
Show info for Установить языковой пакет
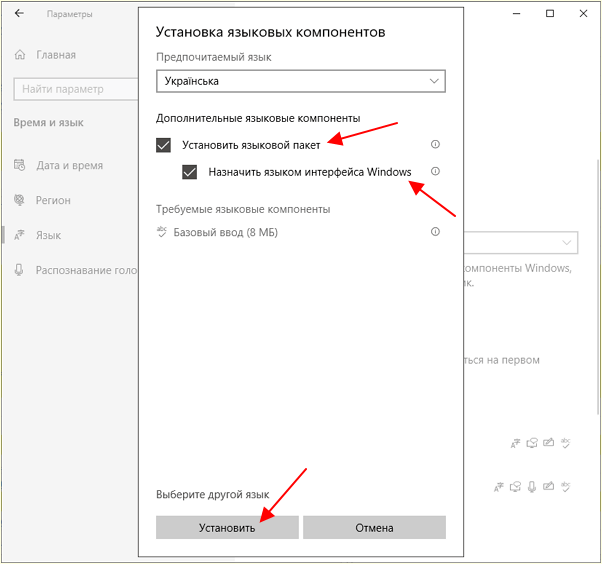435,144
